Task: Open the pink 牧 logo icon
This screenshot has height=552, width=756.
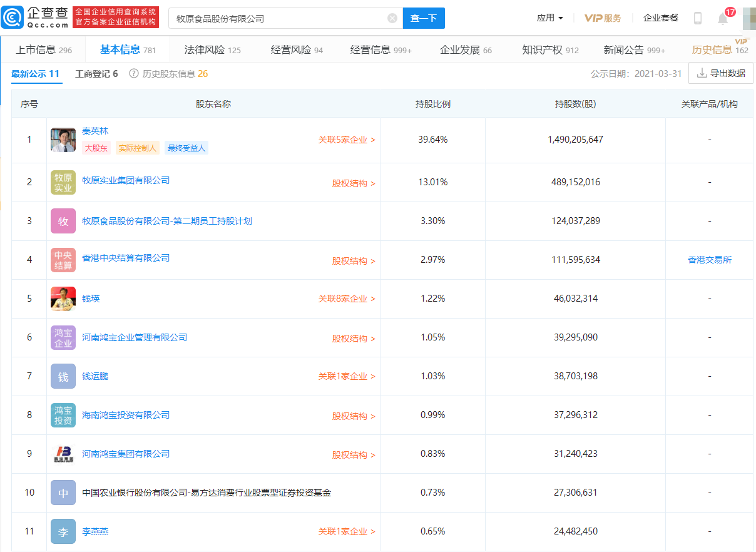Action: point(63,222)
